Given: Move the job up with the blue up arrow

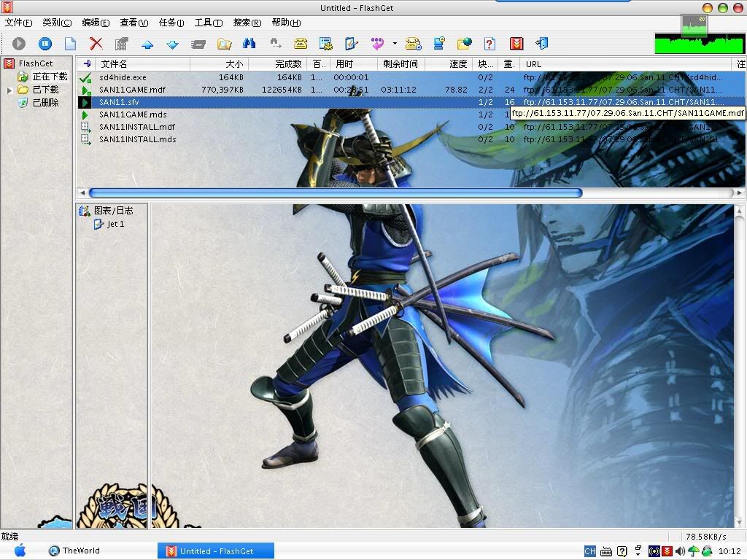Looking at the screenshot, I should pyautogui.click(x=147, y=44).
